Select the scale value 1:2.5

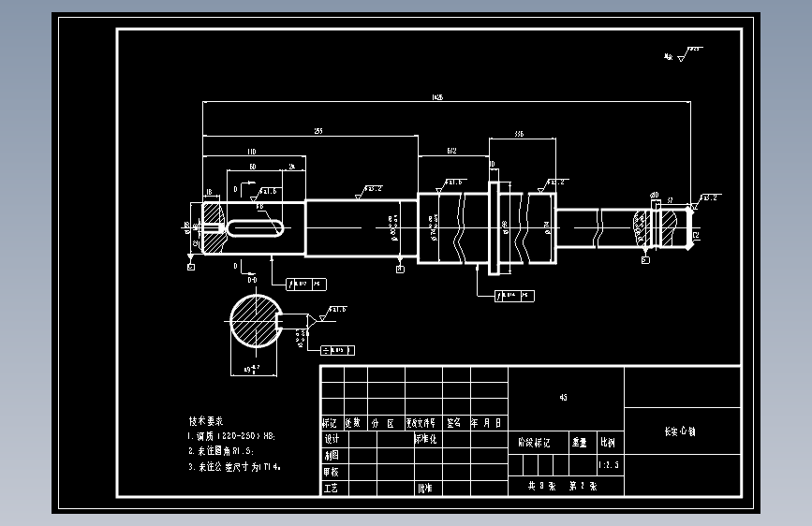[609, 465]
